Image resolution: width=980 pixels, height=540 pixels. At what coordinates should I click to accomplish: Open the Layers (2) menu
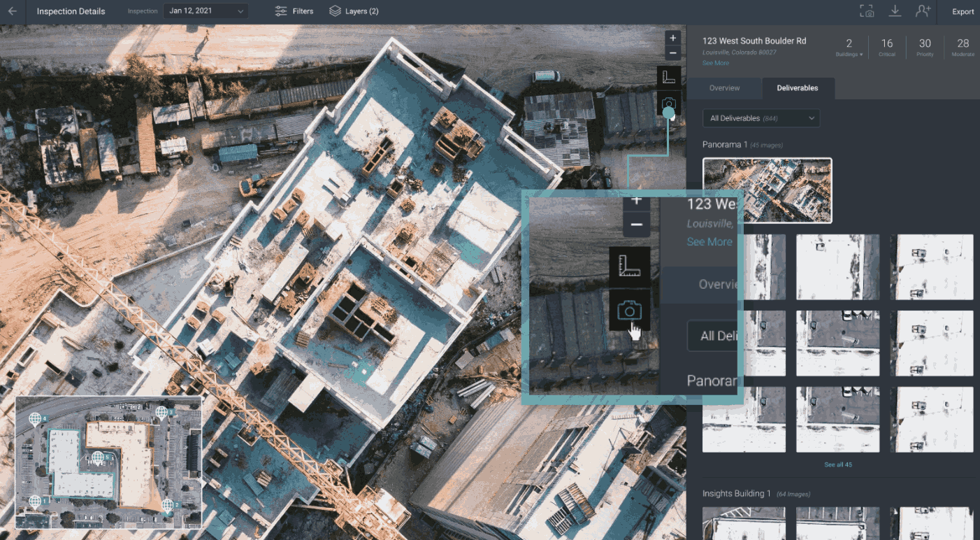(354, 11)
